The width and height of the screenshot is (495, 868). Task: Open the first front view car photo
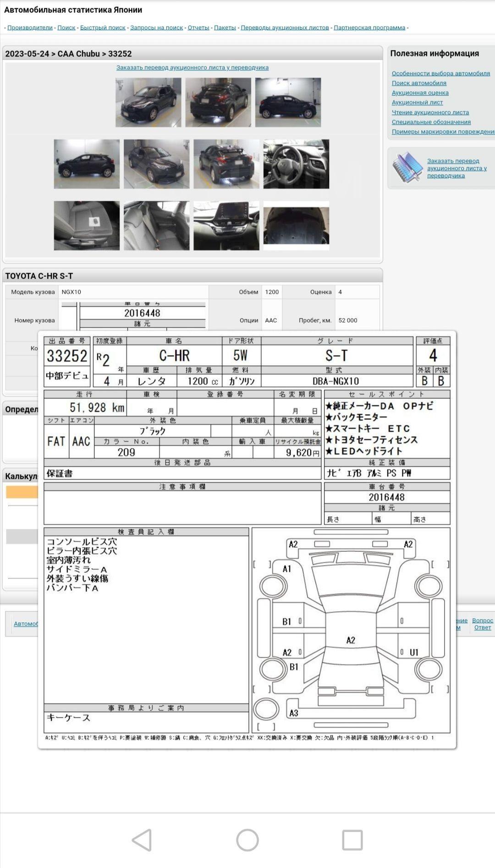pyautogui.click(x=148, y=102)
